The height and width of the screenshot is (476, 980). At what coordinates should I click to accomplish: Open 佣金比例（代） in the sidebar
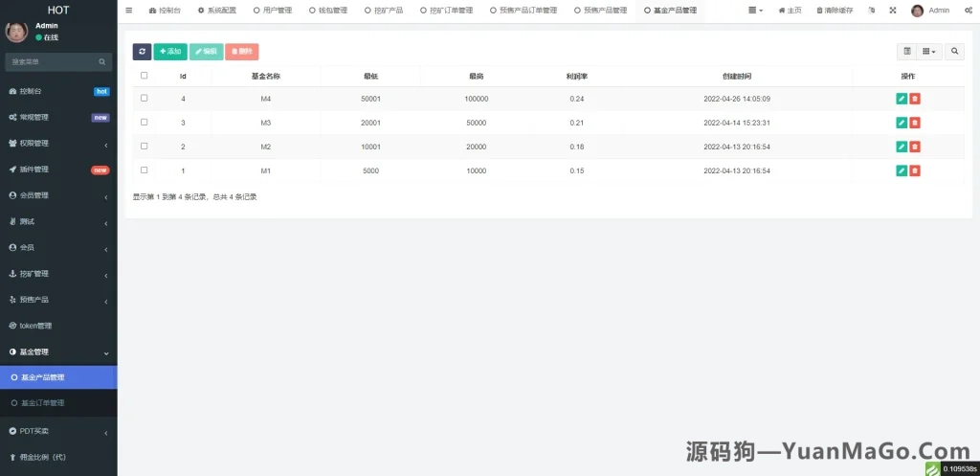point(58,457)
